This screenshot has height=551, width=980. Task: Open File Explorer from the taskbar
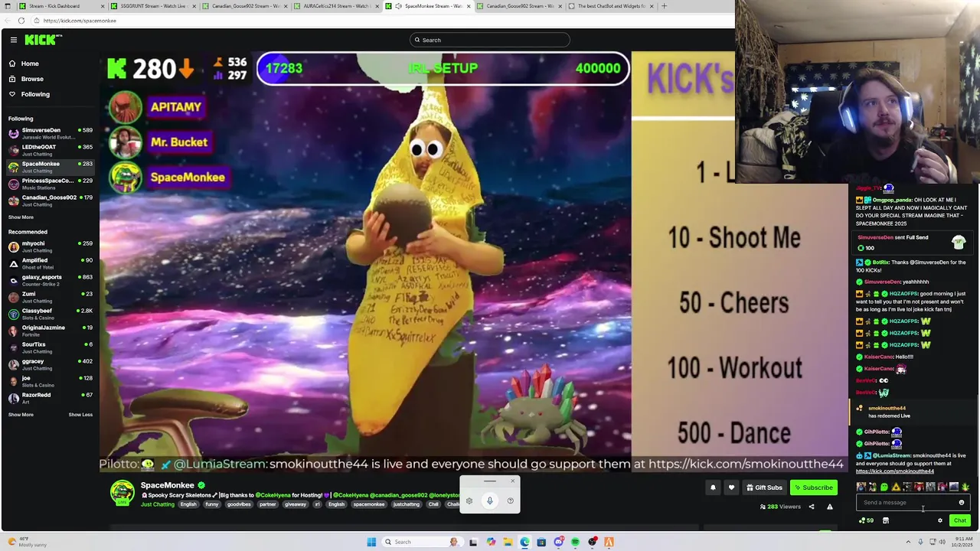pyautogui.click(x=507, y=542)
